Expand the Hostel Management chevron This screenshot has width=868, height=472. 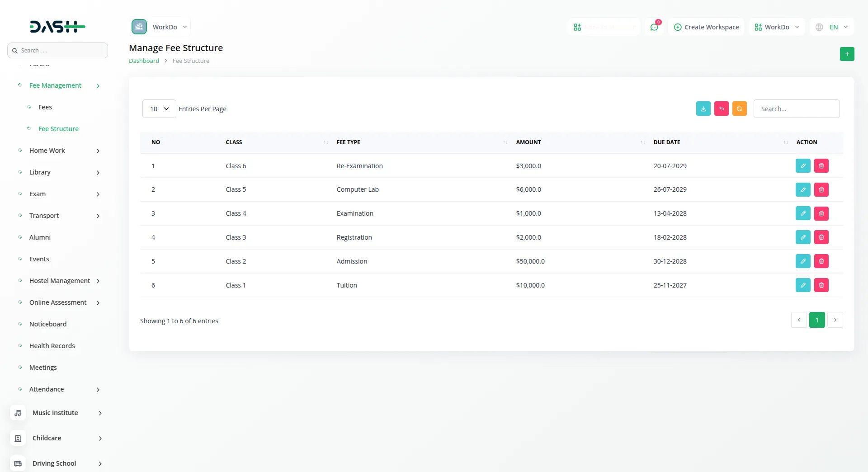pos(98,281)
